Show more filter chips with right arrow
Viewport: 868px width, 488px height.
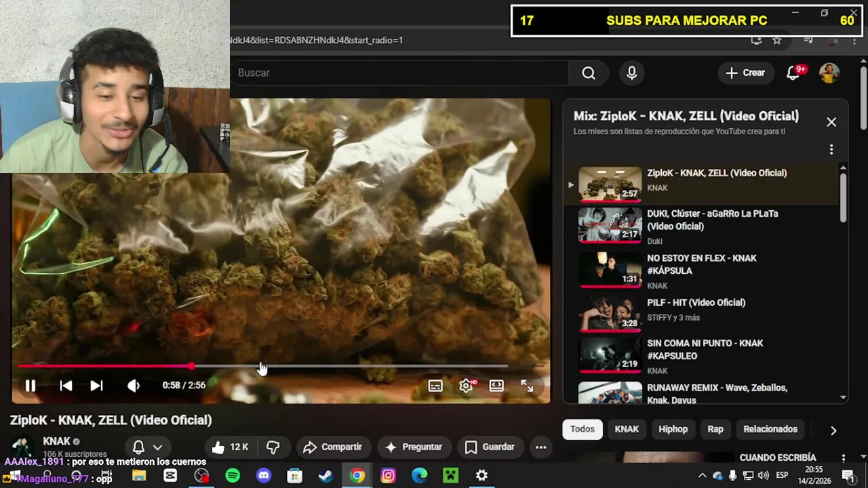(833, 430)
